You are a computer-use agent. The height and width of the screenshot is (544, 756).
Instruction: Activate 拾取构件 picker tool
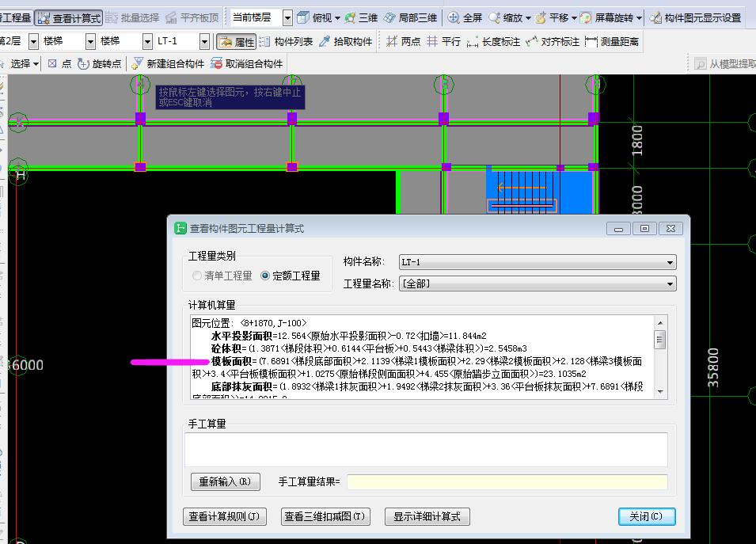346,42
